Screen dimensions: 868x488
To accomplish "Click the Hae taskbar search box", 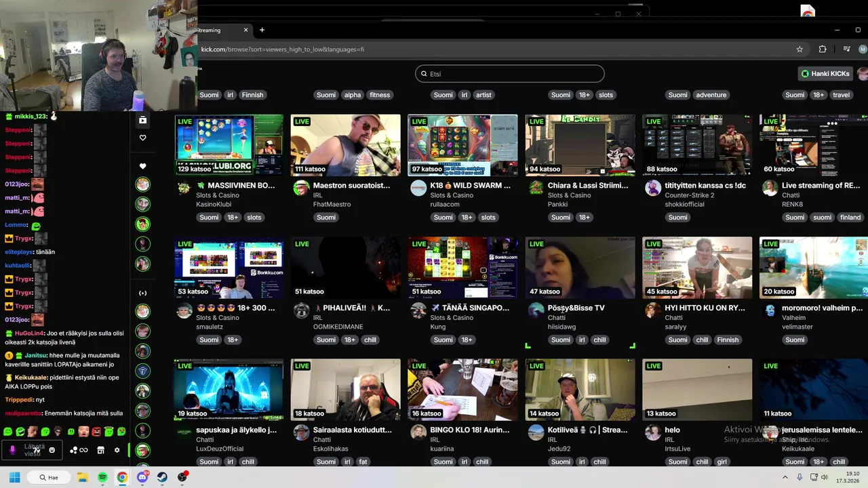I will tap(49, 477).
